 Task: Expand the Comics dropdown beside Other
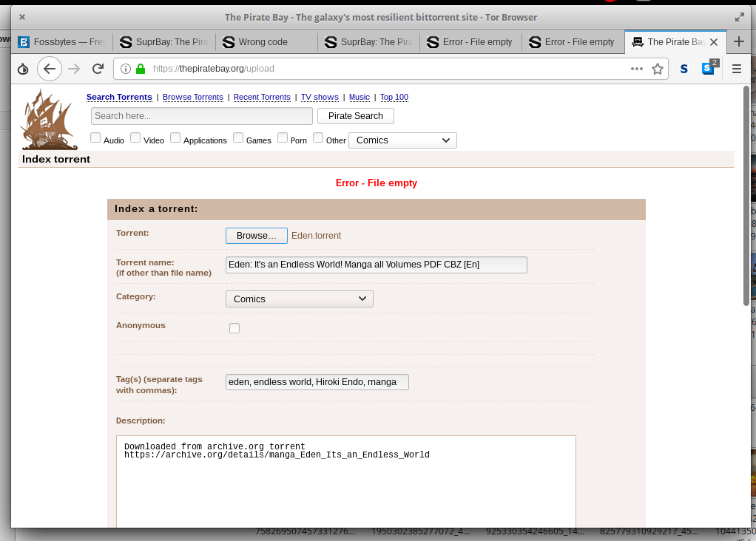(402, 140)
